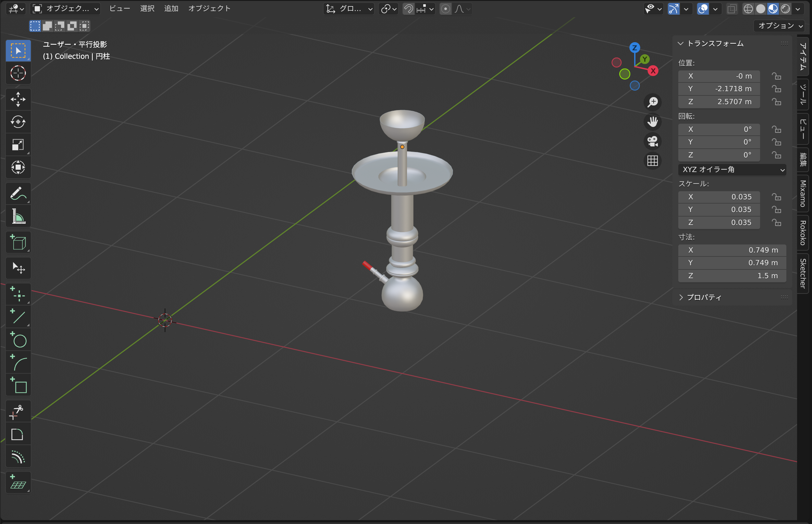Select the Add Cube tool
812x524 pixels.
point(18,242)
